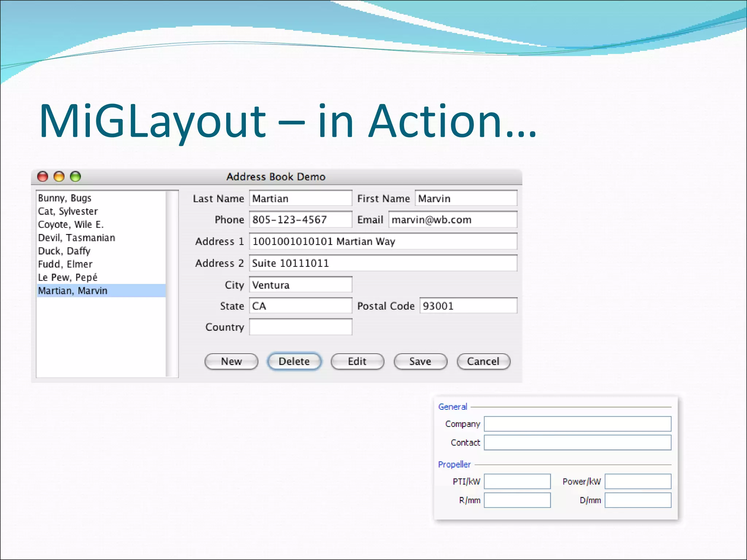The height and width of the screenshot is (560, 747).
Task: Click the Save button
Action: [x=420, y=361]
